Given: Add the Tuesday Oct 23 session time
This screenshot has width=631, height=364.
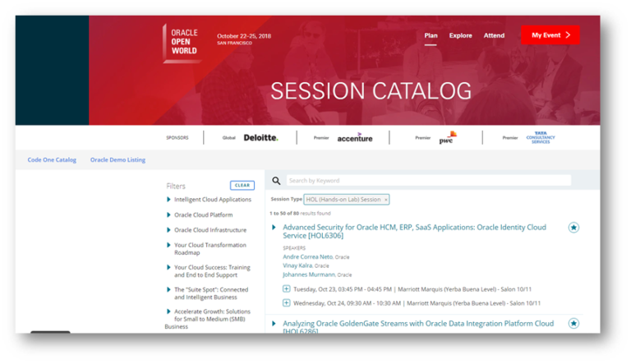Looking at the screenshot, I should 286,288.
